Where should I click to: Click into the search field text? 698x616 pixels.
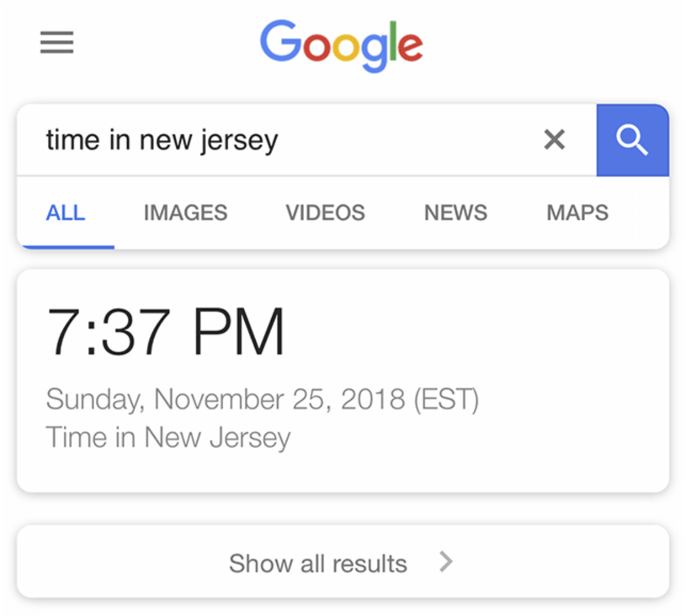162,140
